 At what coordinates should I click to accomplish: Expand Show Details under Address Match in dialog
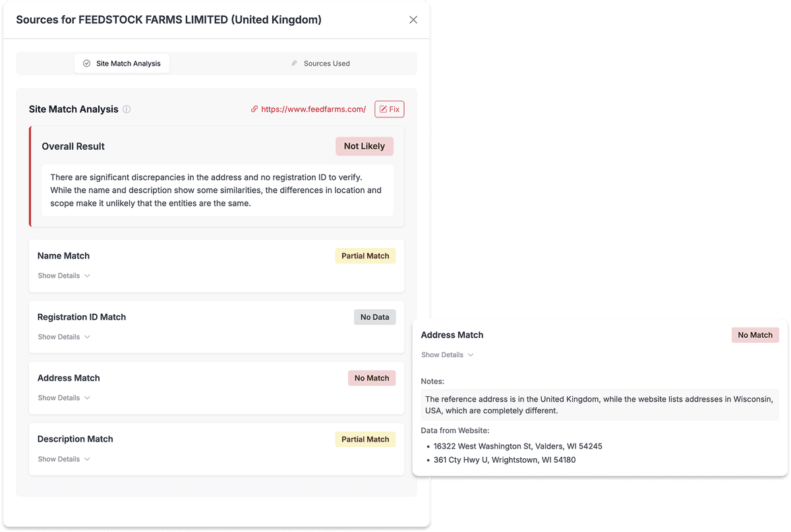point(64,398)
